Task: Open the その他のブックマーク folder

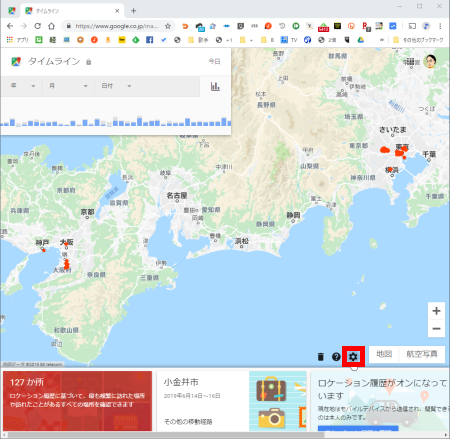Action: (x=418, y=40)
